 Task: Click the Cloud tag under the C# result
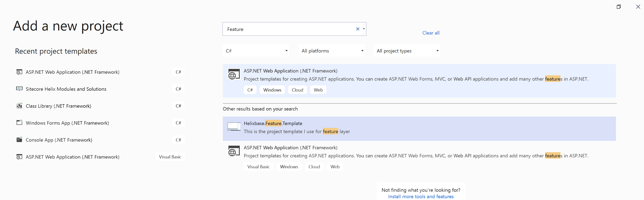[298, 90]
